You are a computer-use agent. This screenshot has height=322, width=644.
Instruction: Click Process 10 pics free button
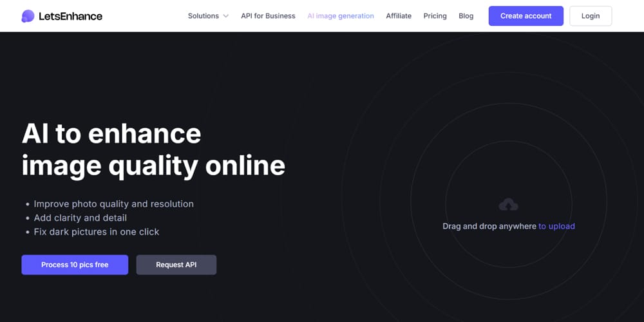pos(75,265)
